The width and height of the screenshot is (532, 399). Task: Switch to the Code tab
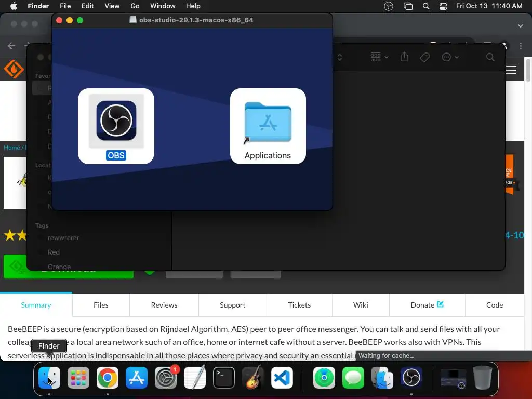click(495, 305)
